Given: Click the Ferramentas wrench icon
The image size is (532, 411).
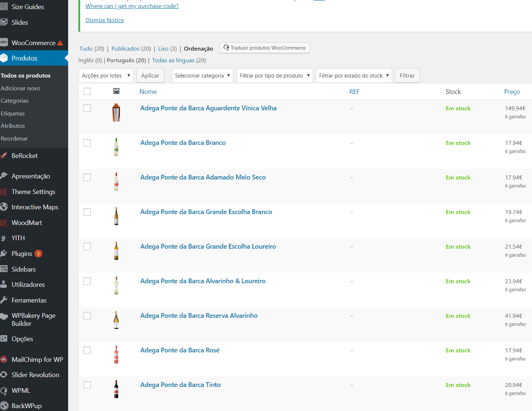Looking at the screenshot, I should pyautogui.click(x=4, y=300).
